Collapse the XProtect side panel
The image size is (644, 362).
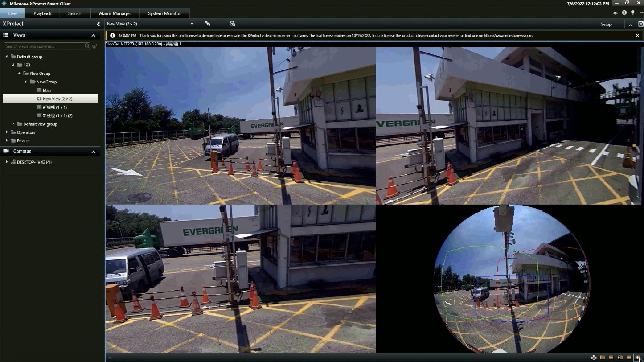coord(98,24)
